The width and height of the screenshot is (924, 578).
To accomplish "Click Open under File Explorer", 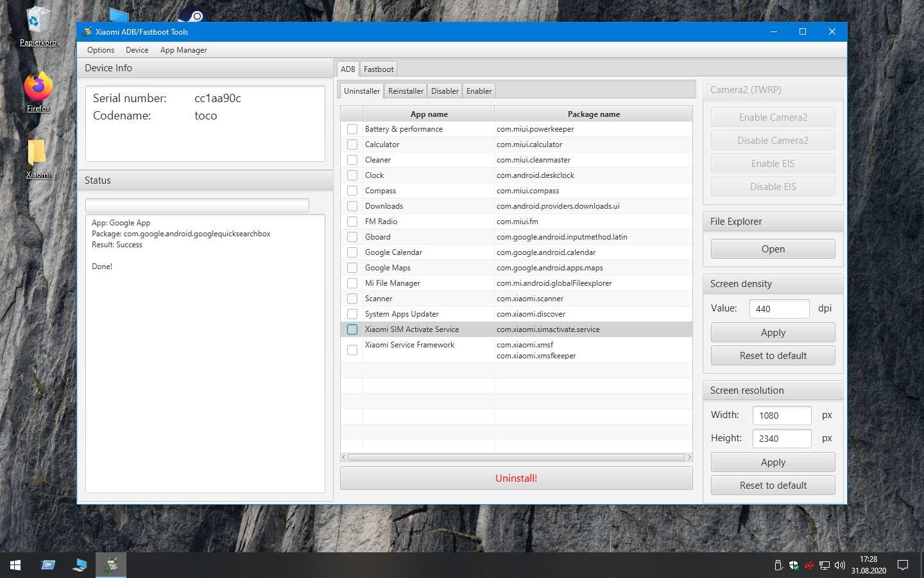I will (773, 249).
